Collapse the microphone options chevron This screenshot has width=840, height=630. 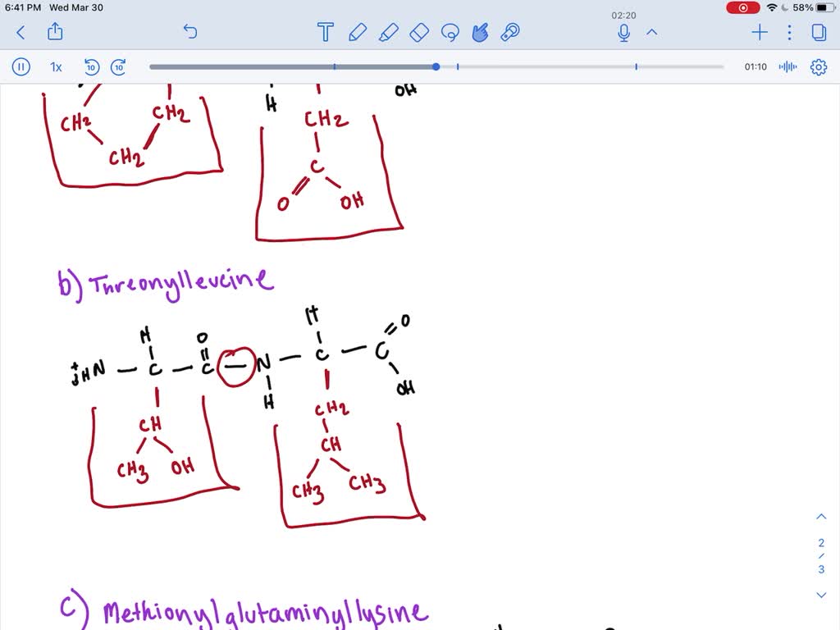tap(652, 34)
